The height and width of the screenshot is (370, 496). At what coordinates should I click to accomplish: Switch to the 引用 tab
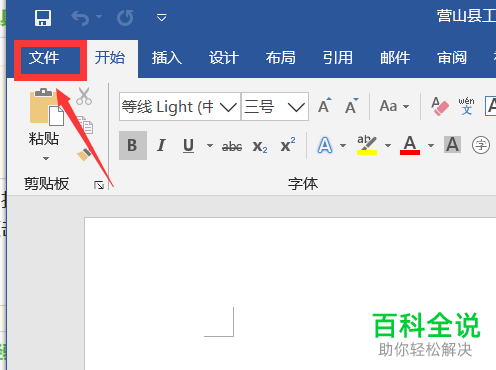coord(338,58)
